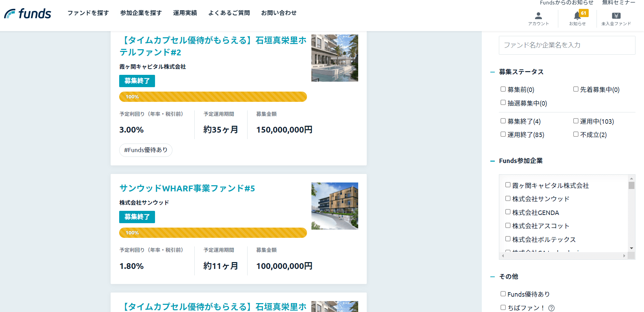Check 運用中(103) filter
Image resolution: width=644 pixels, height=312 pixels.
576,121
